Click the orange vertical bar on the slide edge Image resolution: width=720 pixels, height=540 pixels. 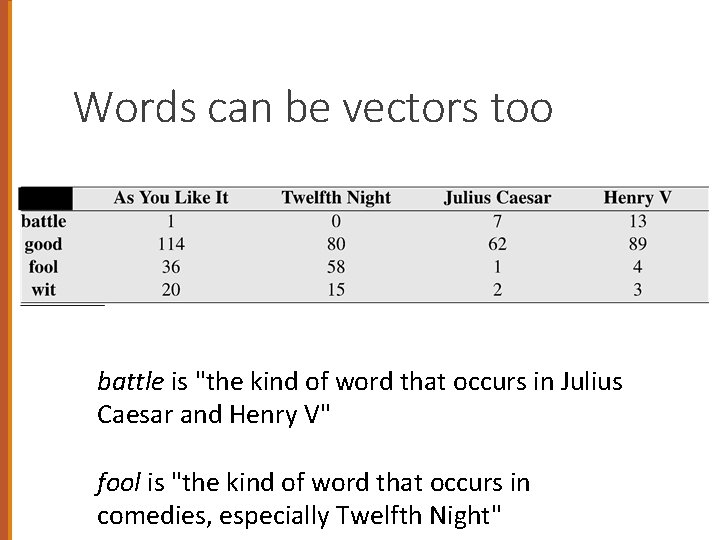6,270
